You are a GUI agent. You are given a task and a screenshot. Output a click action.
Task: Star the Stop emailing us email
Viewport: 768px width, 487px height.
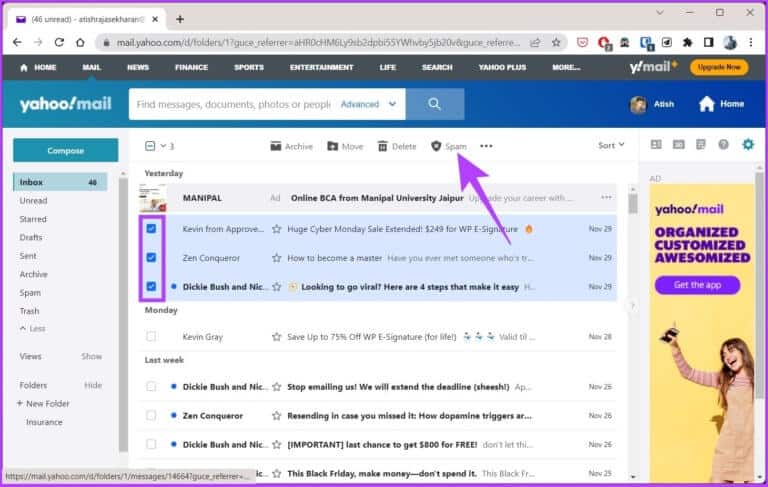(277, 387)
